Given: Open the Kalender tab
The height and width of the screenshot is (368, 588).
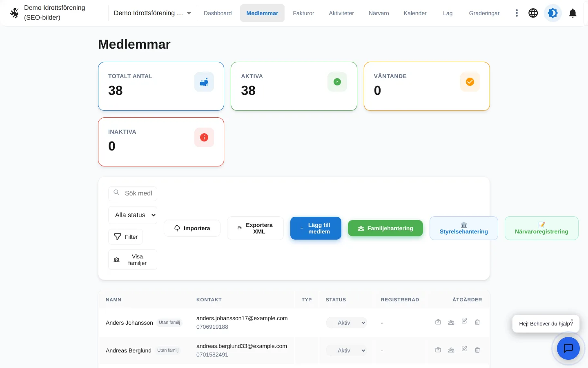Looking at the screenshot, I should [415, 13].
